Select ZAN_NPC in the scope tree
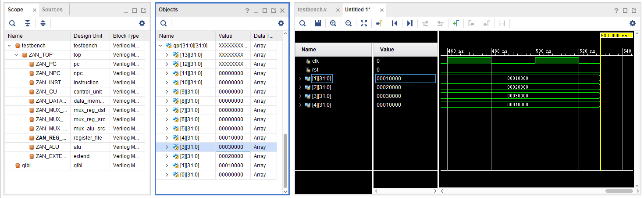644x198 pixels. (48, 73)
